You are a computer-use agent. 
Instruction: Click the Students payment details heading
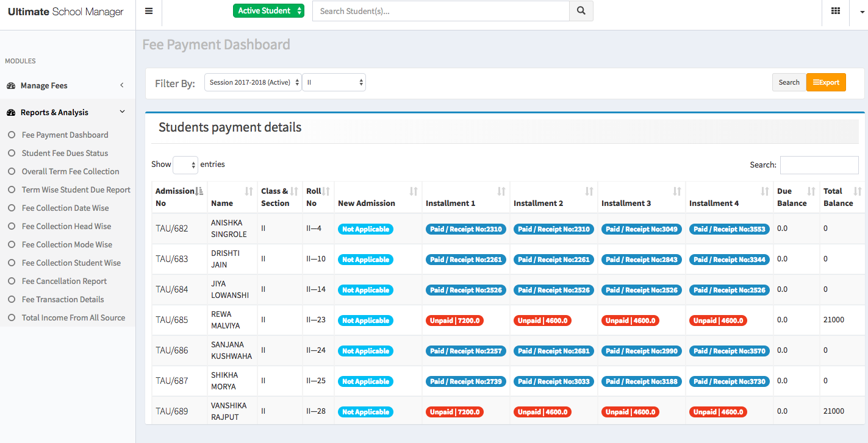230,127
